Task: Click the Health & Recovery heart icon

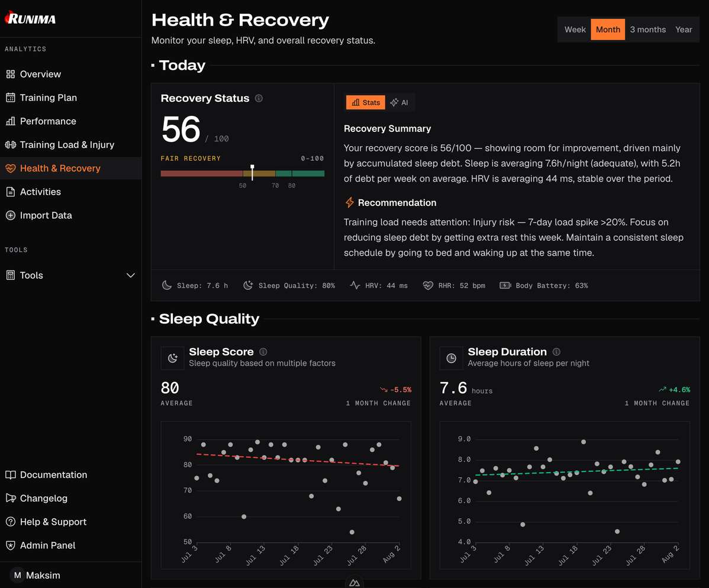Action: 11,168
